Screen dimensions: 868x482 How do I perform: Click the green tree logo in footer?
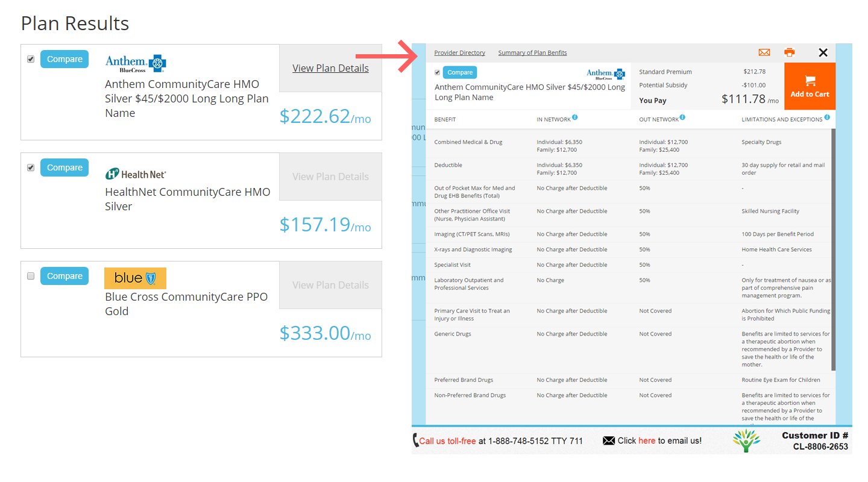[746, 440]
